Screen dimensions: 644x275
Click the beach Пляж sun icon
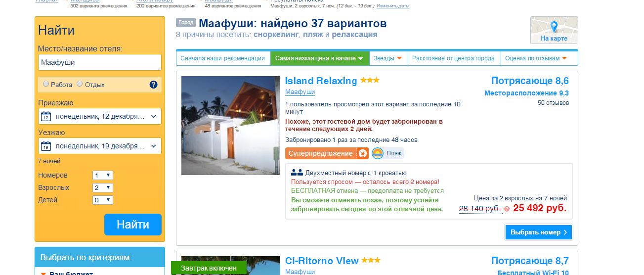point(378,153)
